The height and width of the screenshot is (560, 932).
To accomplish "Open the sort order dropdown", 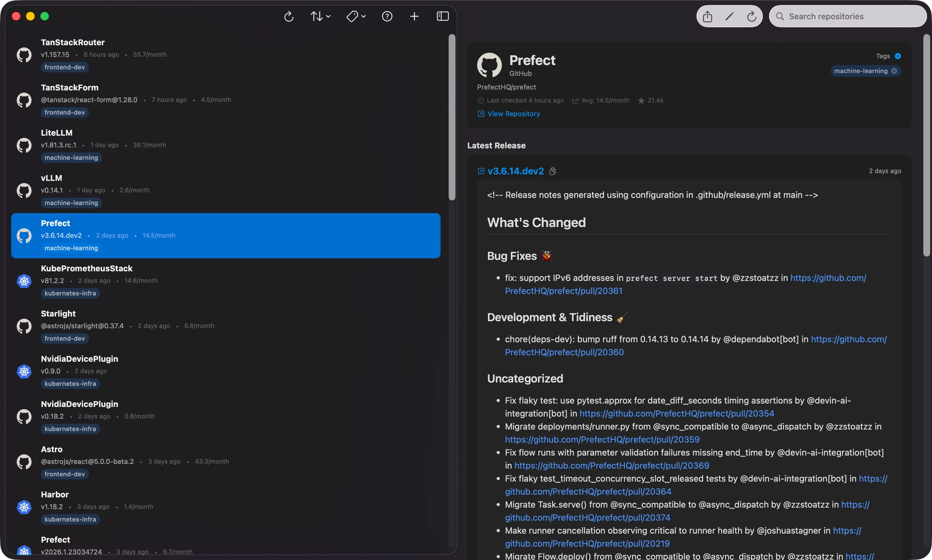I will 320,16.
